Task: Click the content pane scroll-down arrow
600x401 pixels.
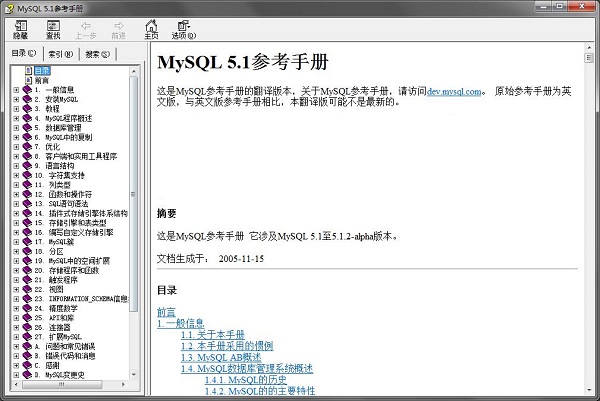Action: click(x=589, y=390)
